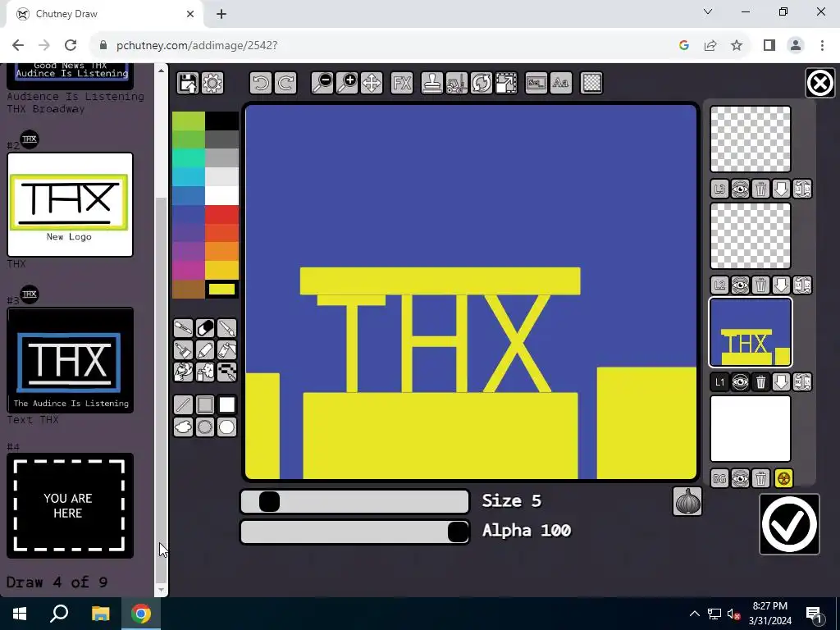Merge layer L3 down with arrow
This screenshot has width=840, height=630.
pyautogui.click(x=781, y=189)
